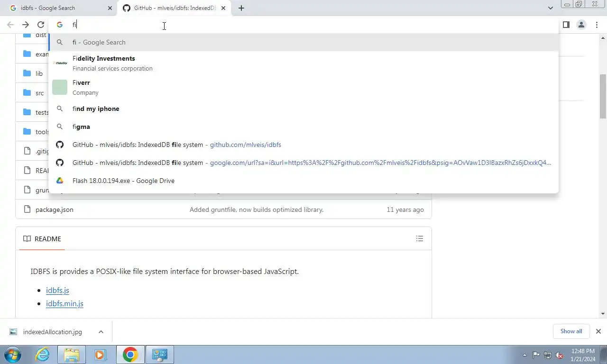Viewport: 607px width, 364px height.
Task: Open the control panel taskbar icon
Action: coord(160,355)
